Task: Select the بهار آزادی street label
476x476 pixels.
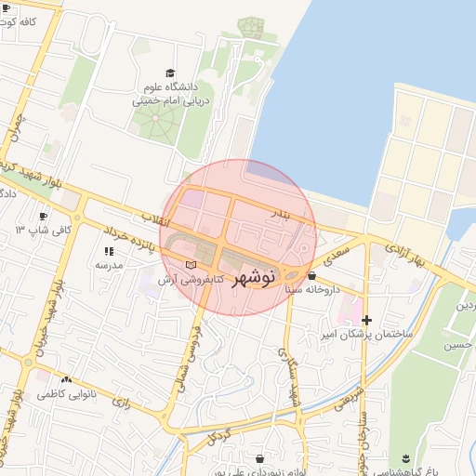Action: click(x=404, y=256)
